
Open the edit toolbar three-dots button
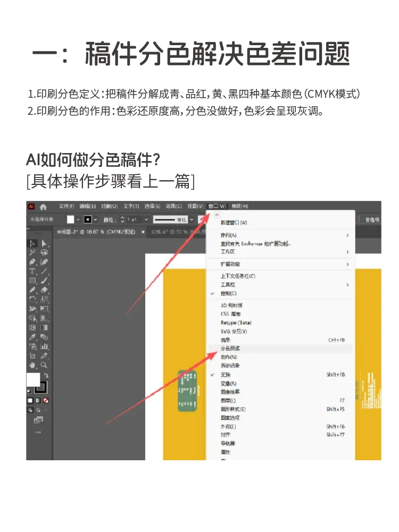click(38, 433)
